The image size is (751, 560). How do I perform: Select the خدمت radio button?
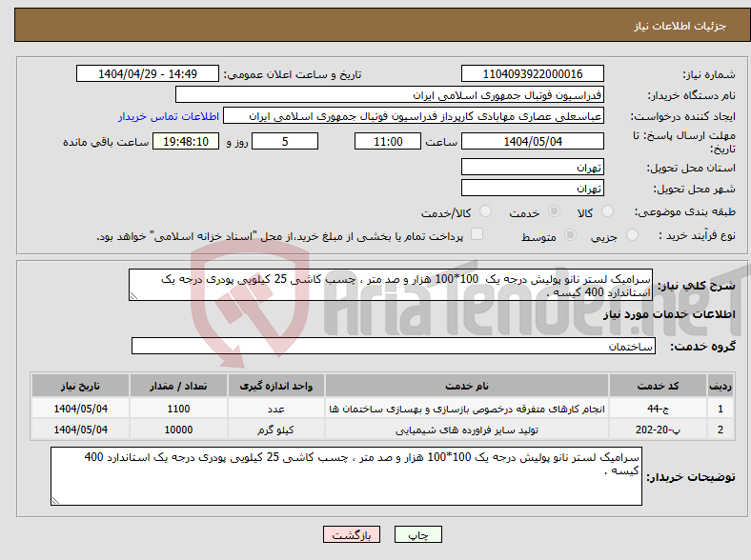coord(554,211)
